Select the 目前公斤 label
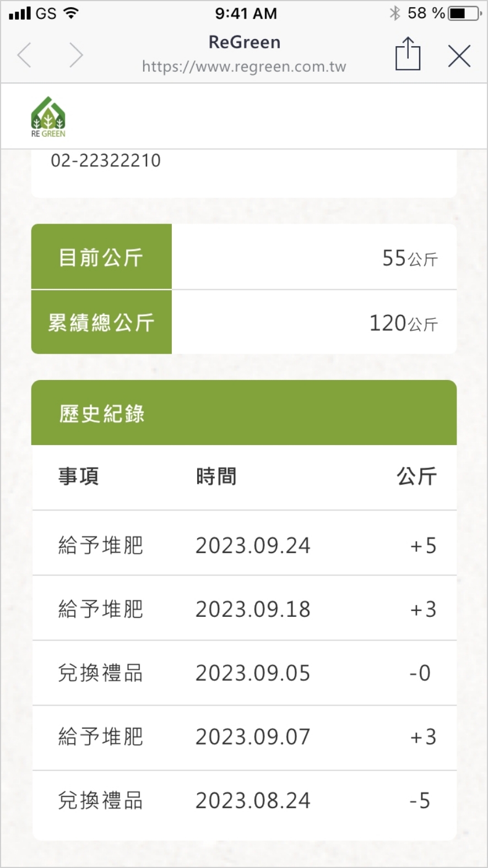Viewport: 488px width, 868px height. (x=101, y=257)
